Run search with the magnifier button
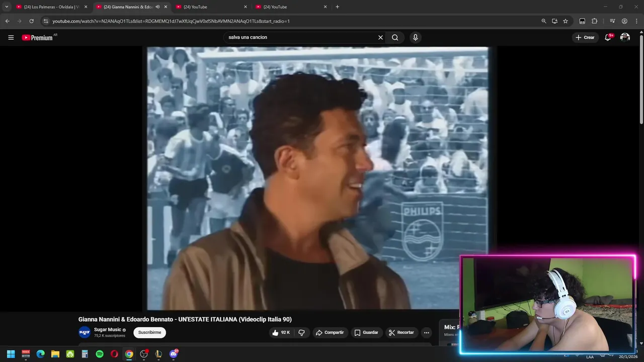 [x=395, y=37]
